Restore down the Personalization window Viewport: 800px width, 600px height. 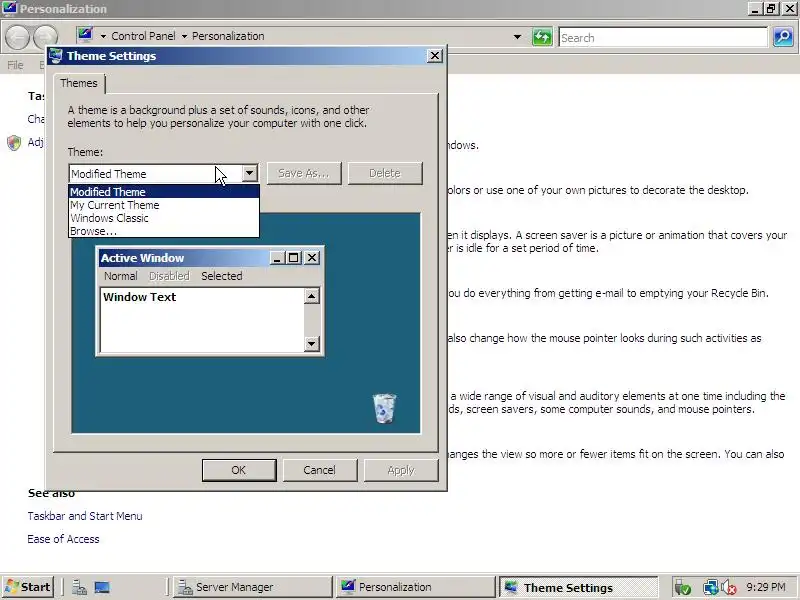pos(771,9)
